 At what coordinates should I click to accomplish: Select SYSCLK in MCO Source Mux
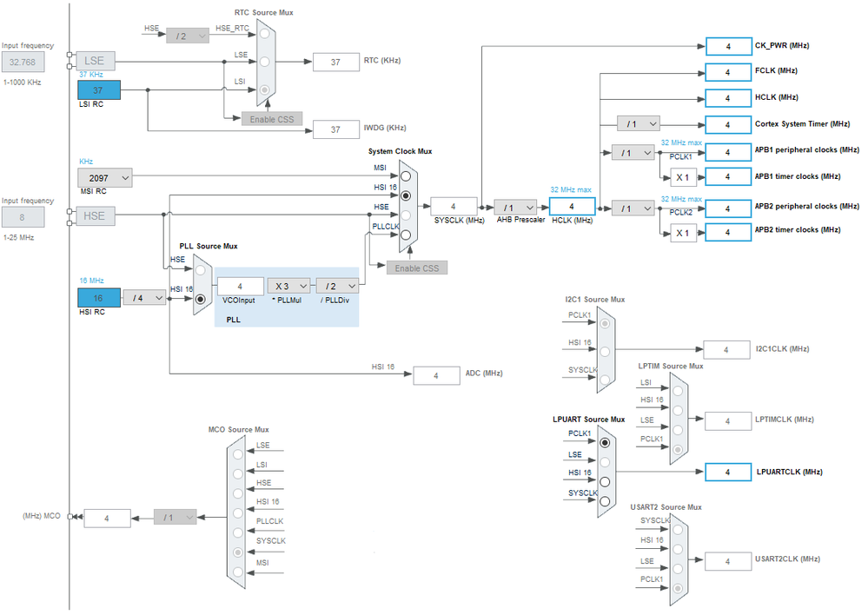(x=238, y=552)
